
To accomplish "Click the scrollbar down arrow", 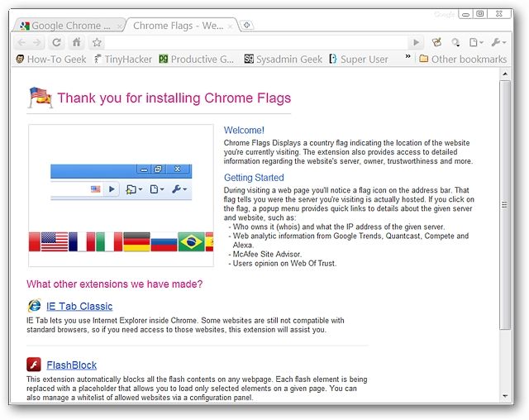I will pyautogui.click(x=505, y=396).
